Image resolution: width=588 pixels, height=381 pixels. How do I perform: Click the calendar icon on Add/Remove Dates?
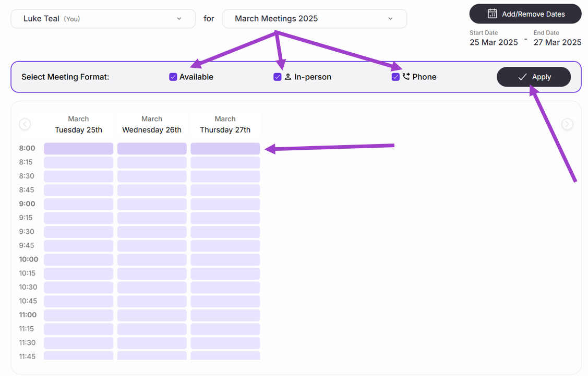click(492, 14)
